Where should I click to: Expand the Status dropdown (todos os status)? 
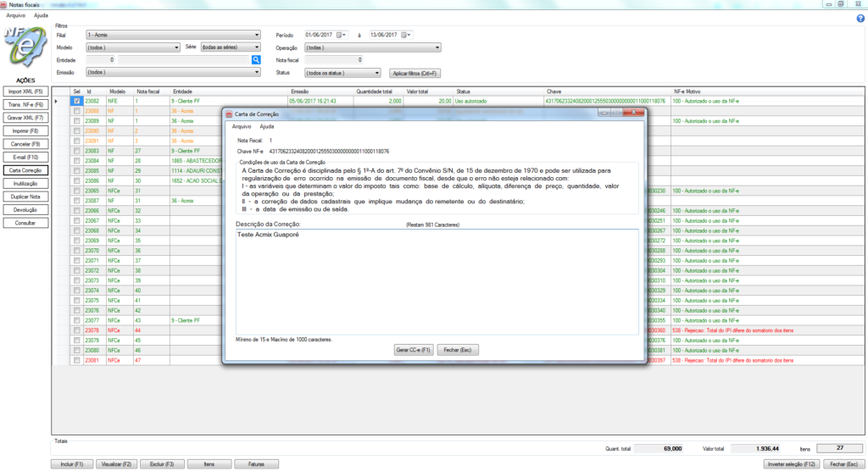click(x=378, y=73)
